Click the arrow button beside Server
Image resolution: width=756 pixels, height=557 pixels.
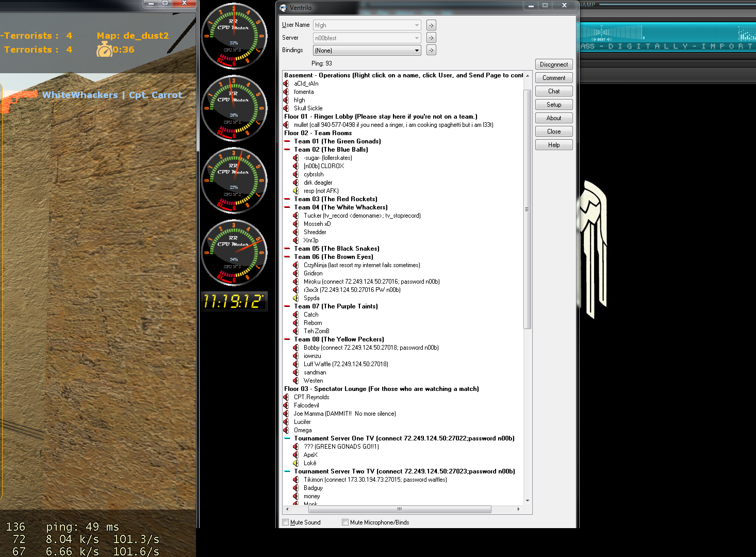pyautogui.click(x=431, y=38)
